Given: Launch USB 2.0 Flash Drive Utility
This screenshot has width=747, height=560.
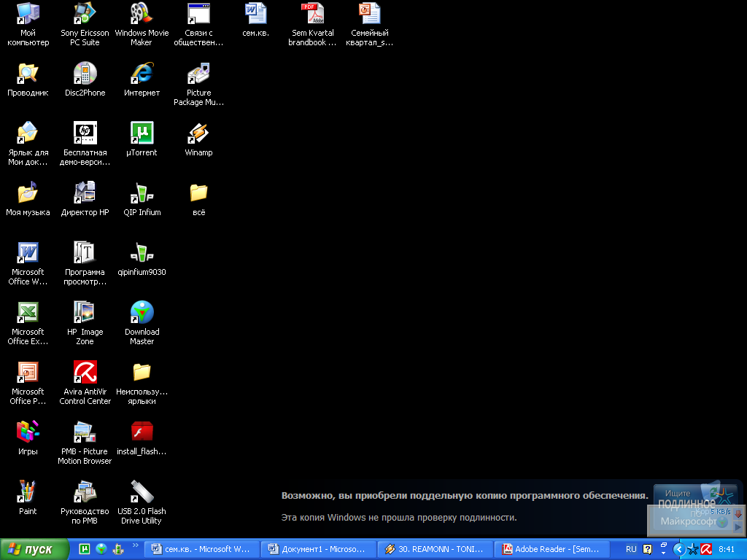Looking at the screenshot, I should (x=142, y=502).
